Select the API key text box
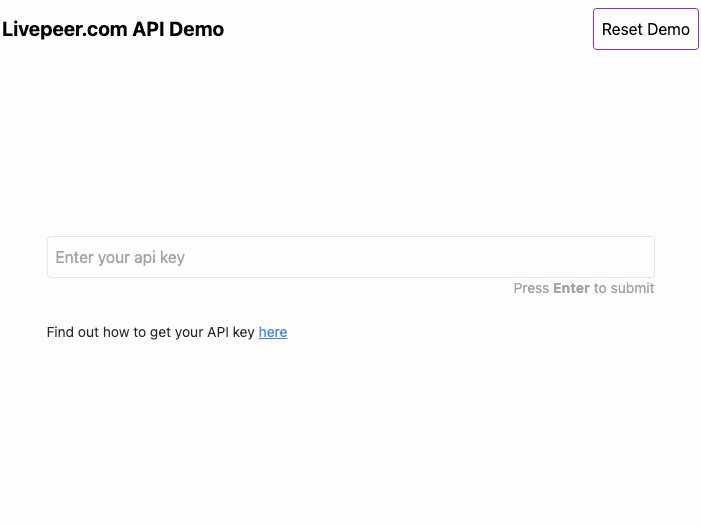Image resolution: width=701 pixels, height=526 pixels. coord(350,257)
